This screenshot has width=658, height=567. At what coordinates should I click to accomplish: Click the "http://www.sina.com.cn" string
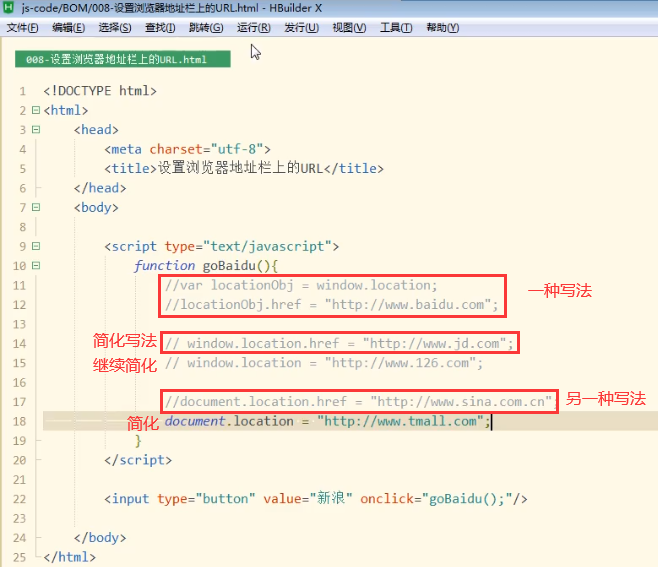point(461,402)
